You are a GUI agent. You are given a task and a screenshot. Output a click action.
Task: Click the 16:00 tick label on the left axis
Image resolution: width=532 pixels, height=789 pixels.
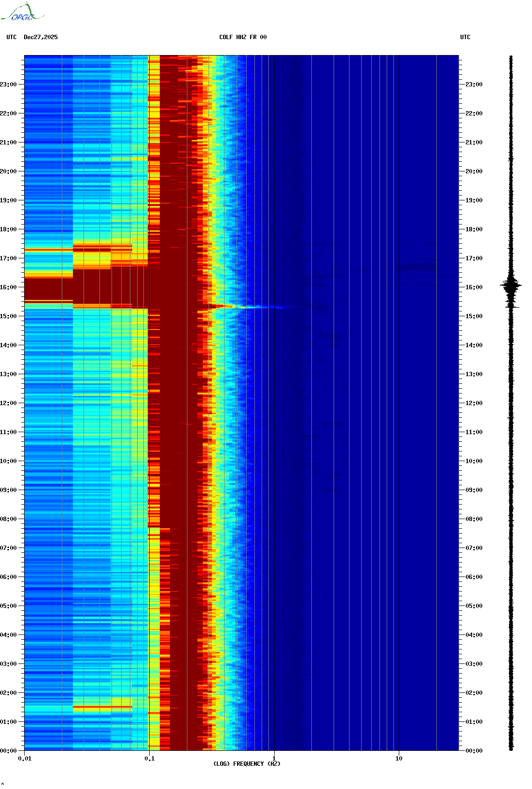click(x=8, y=287)
